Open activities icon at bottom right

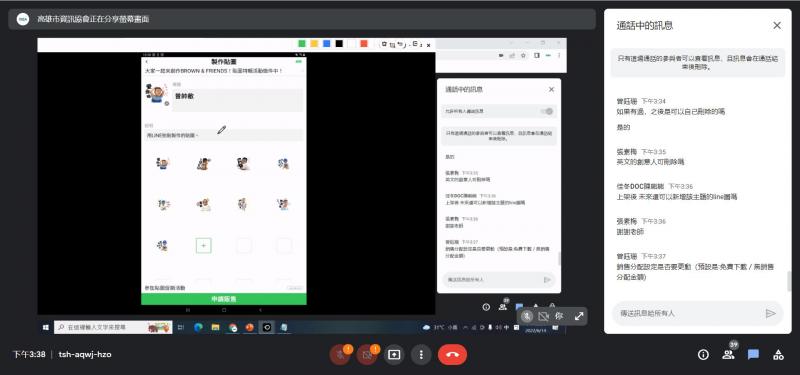pyautogui.click(x=778, y=355)
